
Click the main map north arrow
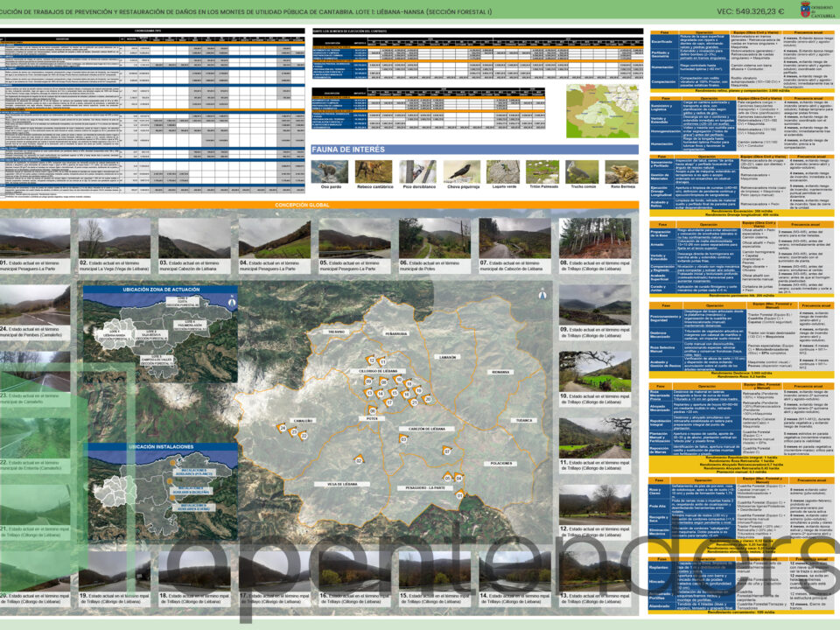(x=542, y=294)
